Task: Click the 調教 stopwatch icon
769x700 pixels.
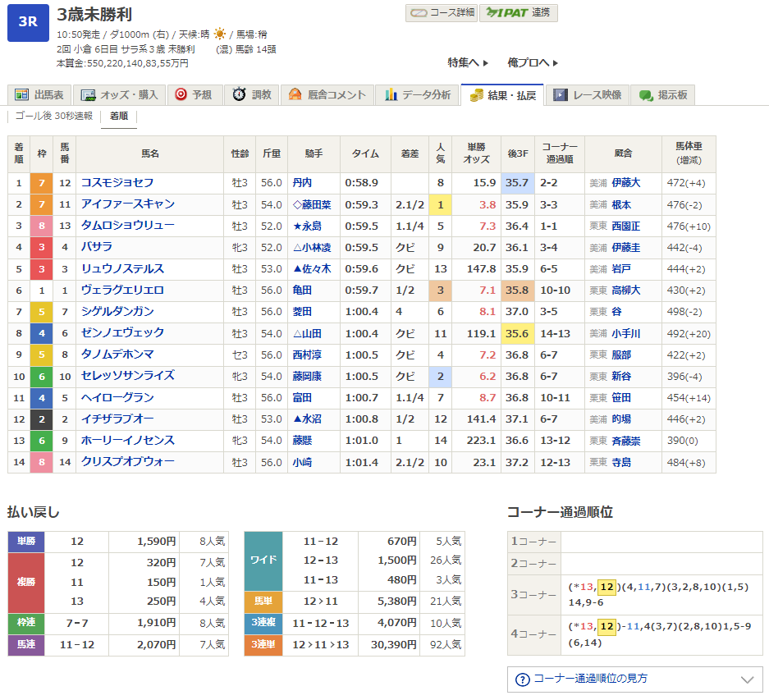Action: pyautogui.click(x=239, y=95)
